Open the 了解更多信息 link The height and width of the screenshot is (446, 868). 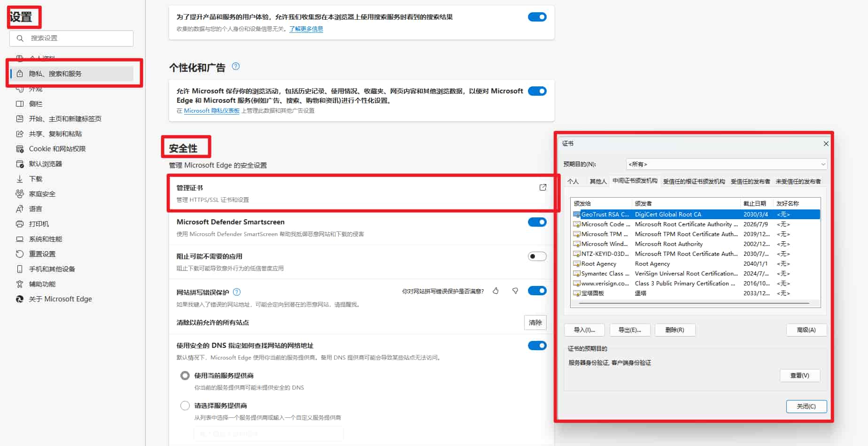coord(306,28)
